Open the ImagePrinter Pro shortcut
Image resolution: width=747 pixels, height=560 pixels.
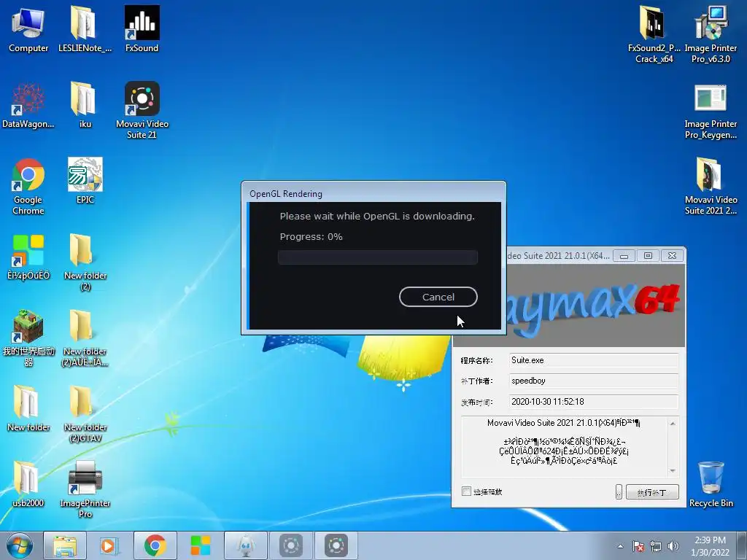click(x=85, y=489)
